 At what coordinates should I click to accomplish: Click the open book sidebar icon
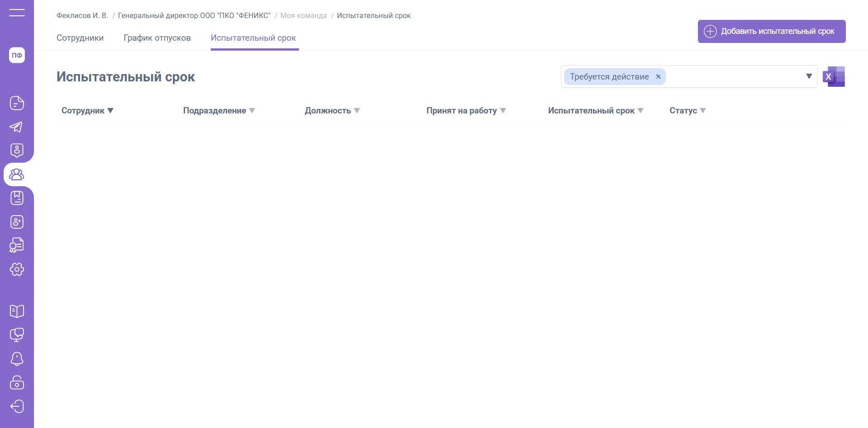click(x=17, y=311)
